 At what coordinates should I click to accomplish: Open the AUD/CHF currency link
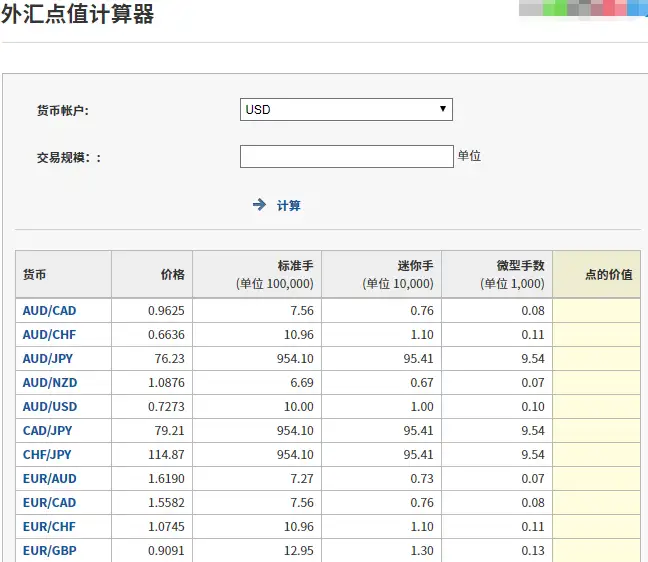50,335
